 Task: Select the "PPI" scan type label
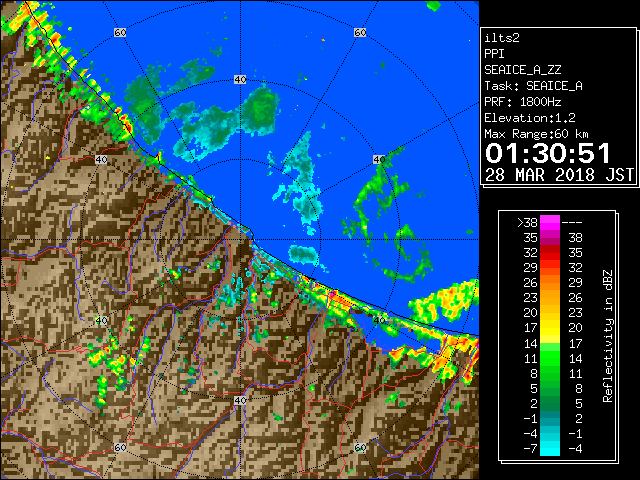coord(494,54)
